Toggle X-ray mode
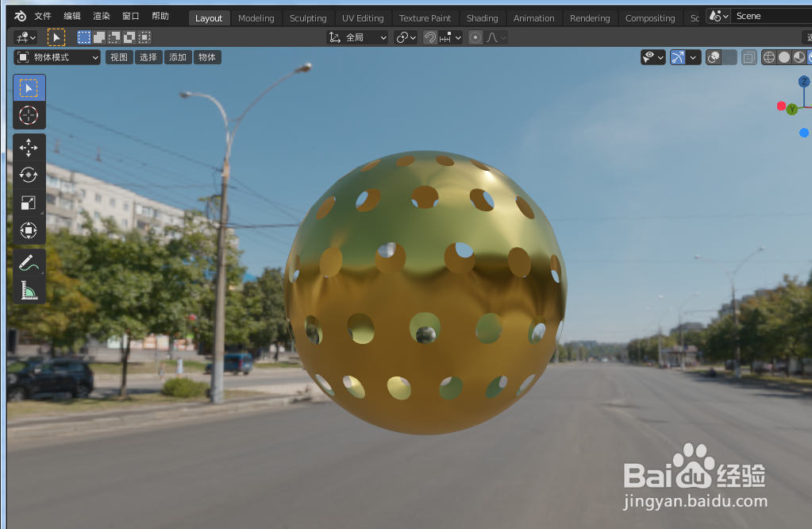 point(749,57)
